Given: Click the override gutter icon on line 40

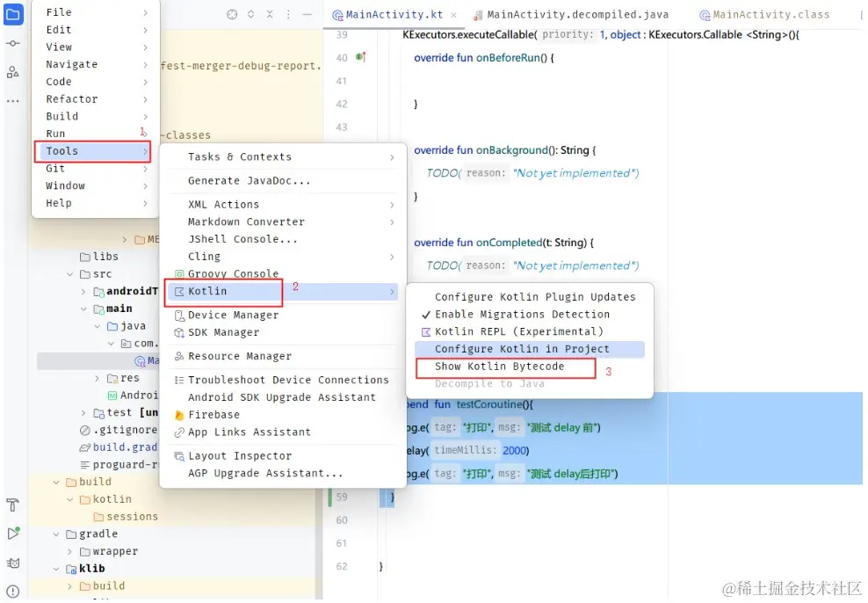Looking at the screenshot, I should [x=361, y=57].
